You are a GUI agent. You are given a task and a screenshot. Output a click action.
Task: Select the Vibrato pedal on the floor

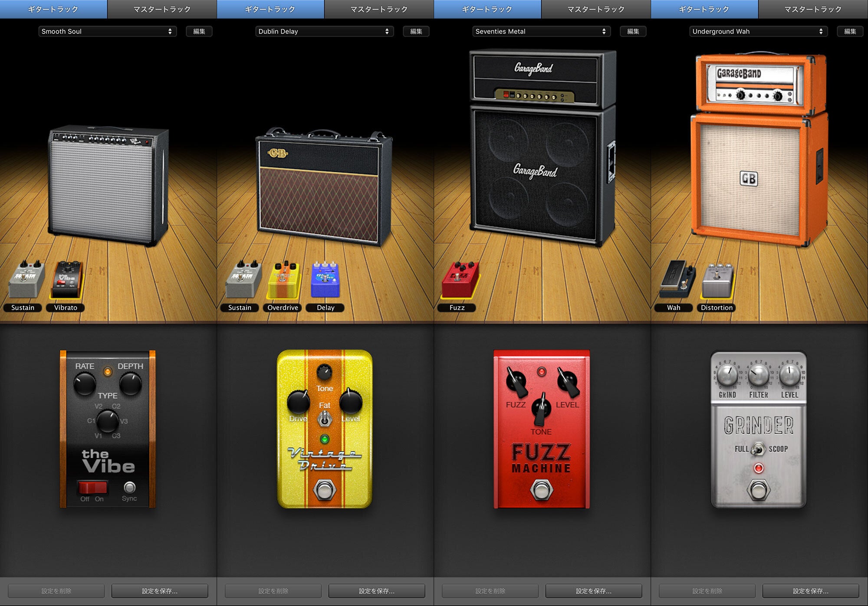click(67, 280)
